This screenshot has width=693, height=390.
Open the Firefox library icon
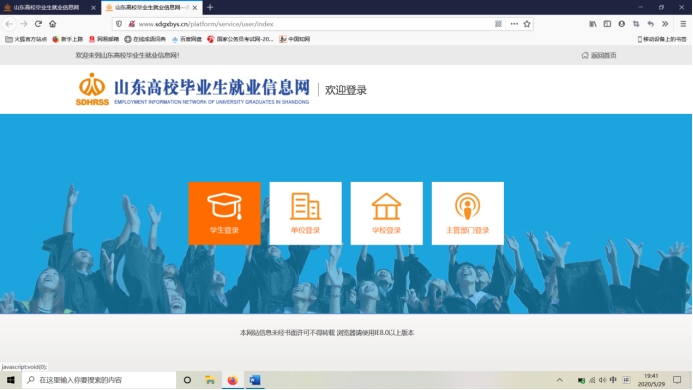593,24
